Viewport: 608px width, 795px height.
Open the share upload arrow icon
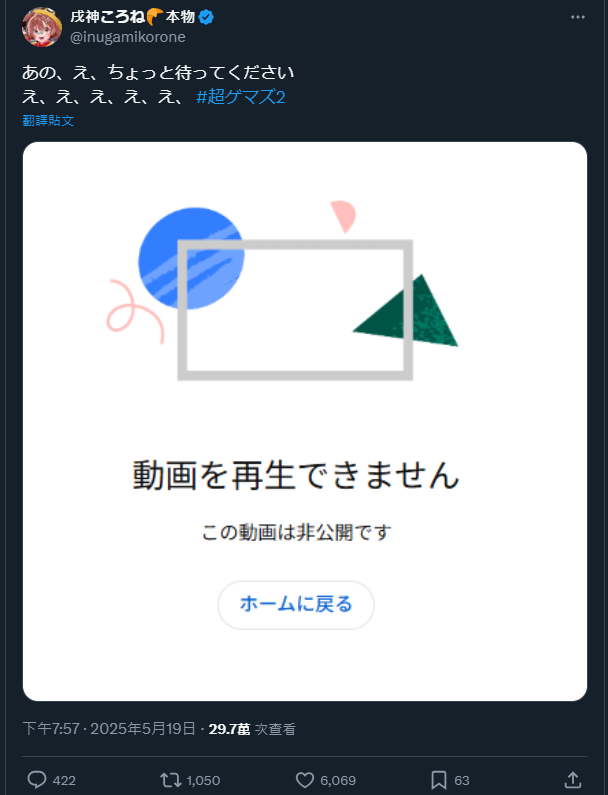573,780
